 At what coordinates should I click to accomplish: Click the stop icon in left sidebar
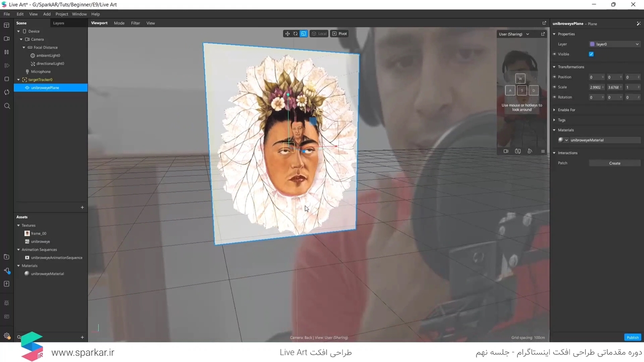click(7, 79)
